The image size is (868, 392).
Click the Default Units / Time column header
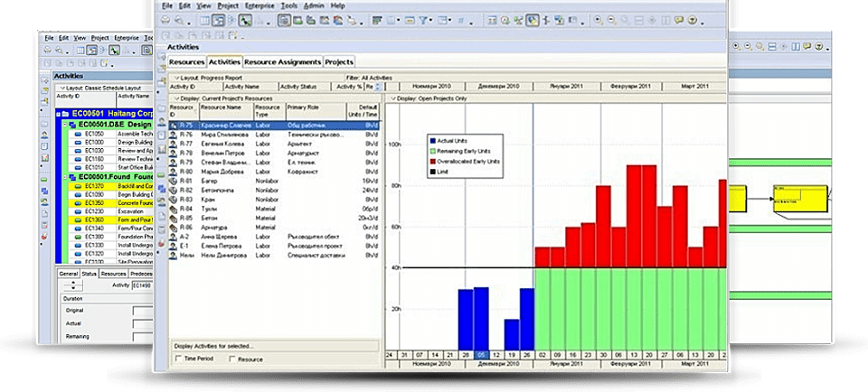363,110
